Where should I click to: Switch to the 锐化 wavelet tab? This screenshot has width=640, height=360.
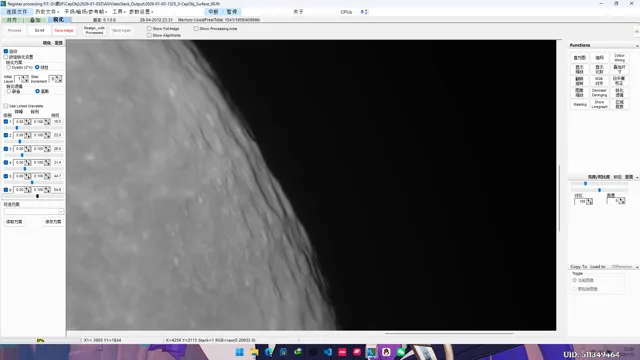click(x=59, y=20)
